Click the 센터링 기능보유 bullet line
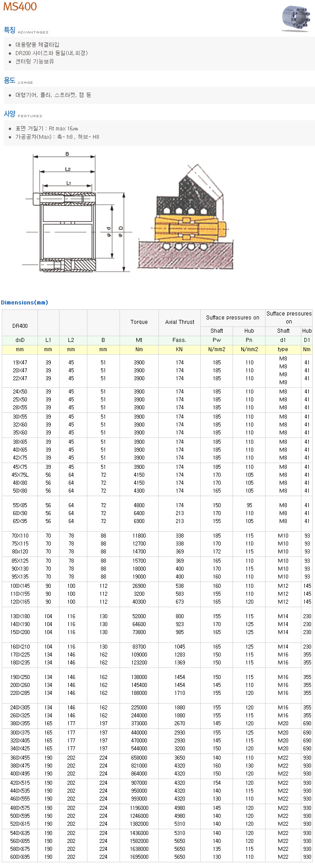Image resolution: width=315 pixels, height=868 pixels. 35,61
